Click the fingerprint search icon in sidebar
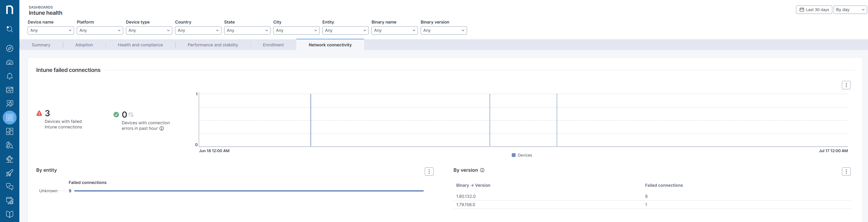 [10, 145]
